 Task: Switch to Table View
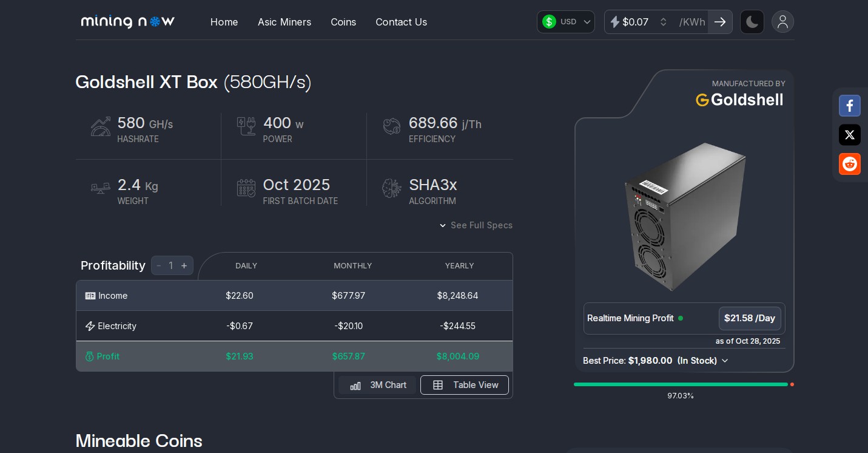coord(465,385)
